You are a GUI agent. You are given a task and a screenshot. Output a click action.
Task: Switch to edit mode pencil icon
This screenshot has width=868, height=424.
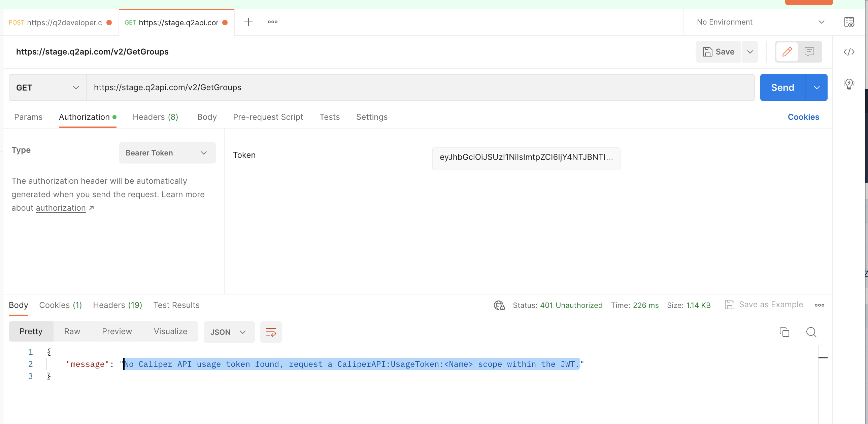(787, 52)
